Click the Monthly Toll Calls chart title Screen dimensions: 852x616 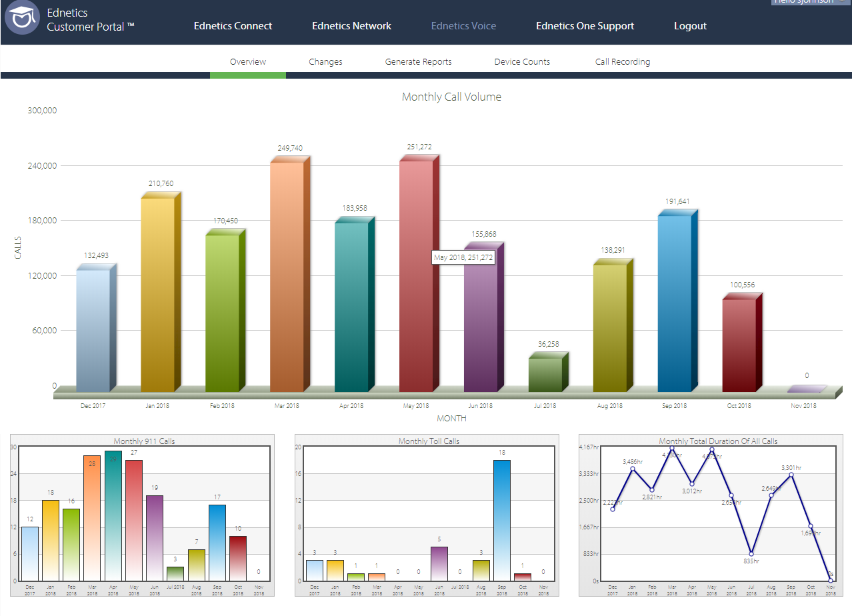click(429, 441)
